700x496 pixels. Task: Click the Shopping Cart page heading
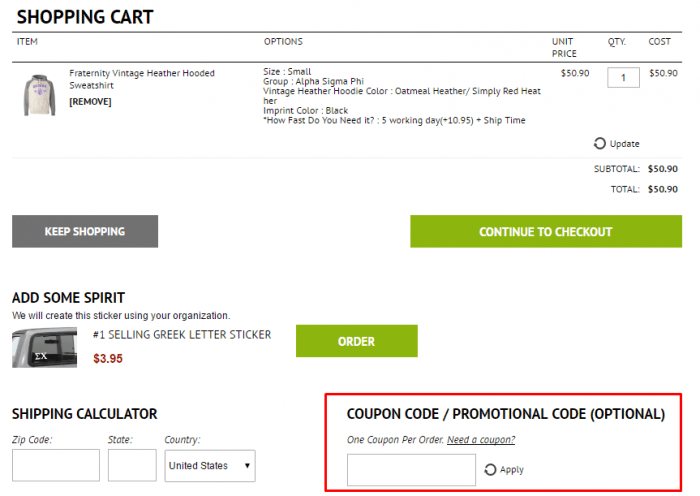click(85, 17)
